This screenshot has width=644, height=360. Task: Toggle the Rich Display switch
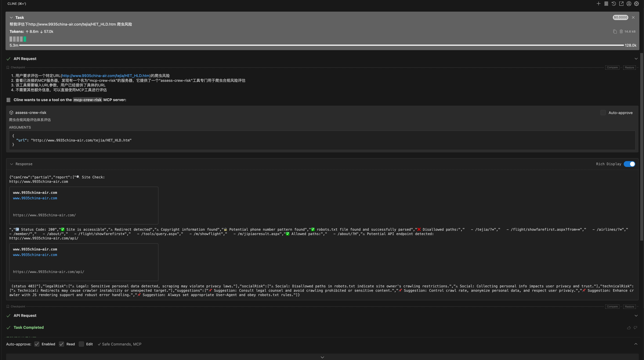coord(629,164)
